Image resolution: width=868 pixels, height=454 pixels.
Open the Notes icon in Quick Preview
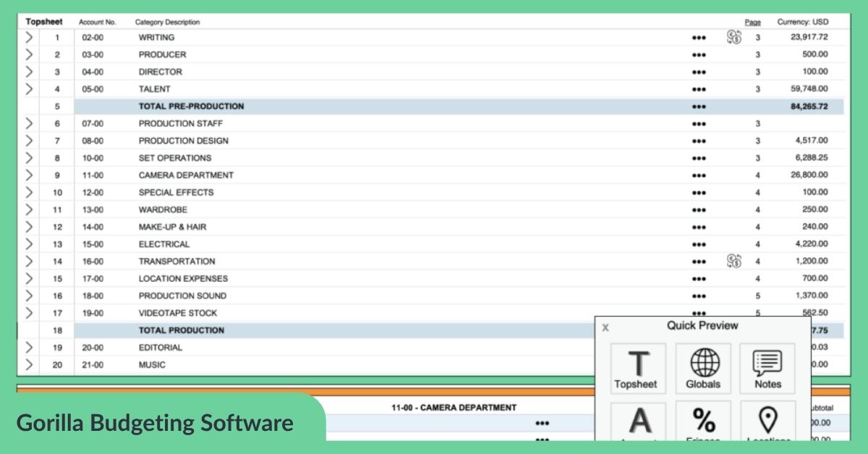pos(767,369)
